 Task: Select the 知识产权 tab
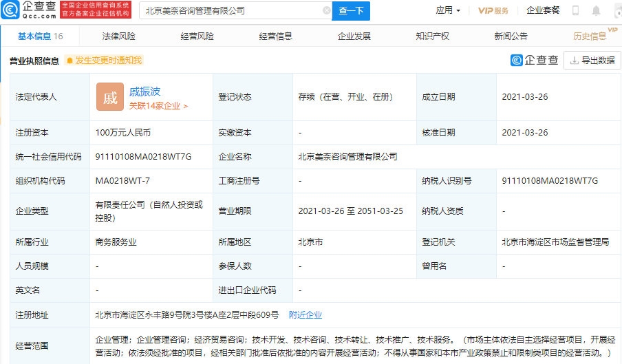(x=433, y=36)
